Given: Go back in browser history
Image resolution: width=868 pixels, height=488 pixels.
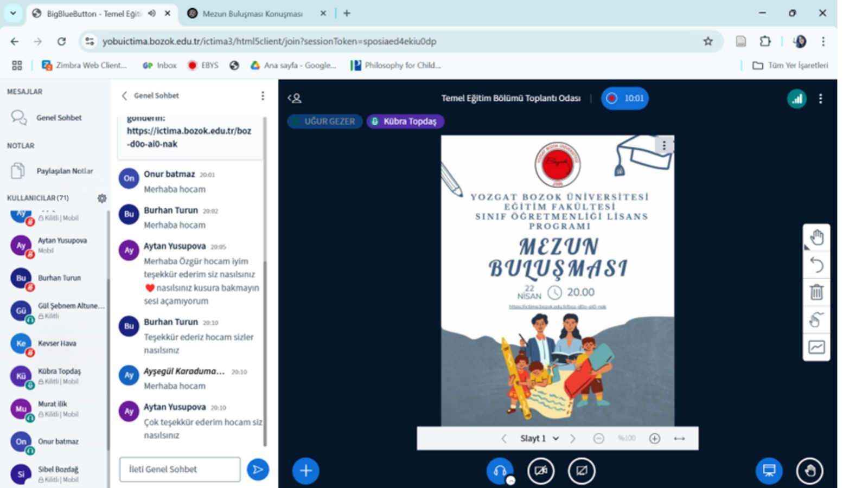Looking at the screenshot, I should point(15,41).
